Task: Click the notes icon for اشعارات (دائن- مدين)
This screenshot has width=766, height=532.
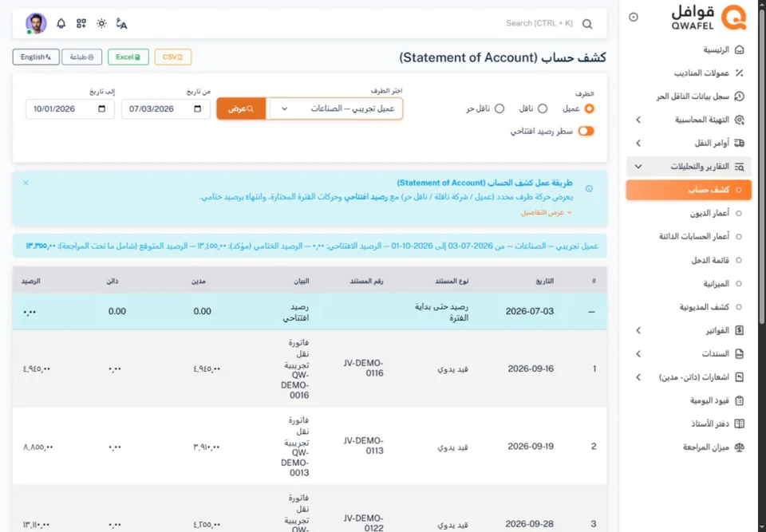Action: click(x=739, y=377)
